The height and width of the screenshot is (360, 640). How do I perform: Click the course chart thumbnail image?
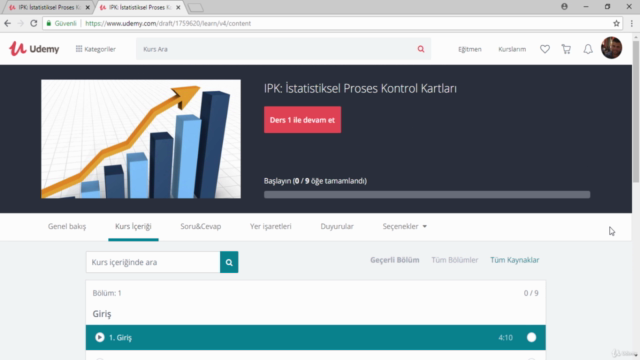141,139
